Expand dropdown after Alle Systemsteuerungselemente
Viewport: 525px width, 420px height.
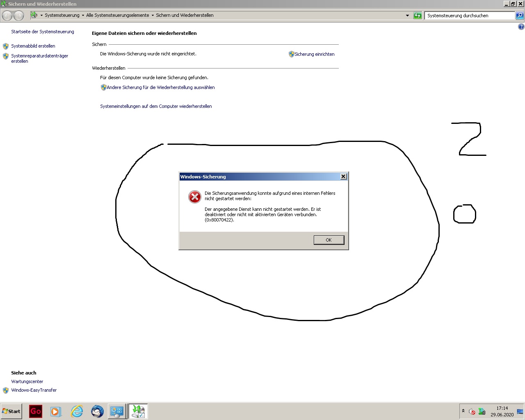[153, 15]
